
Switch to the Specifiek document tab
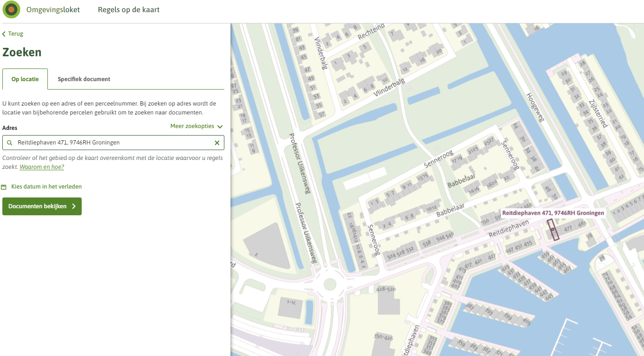pos(84,79)
